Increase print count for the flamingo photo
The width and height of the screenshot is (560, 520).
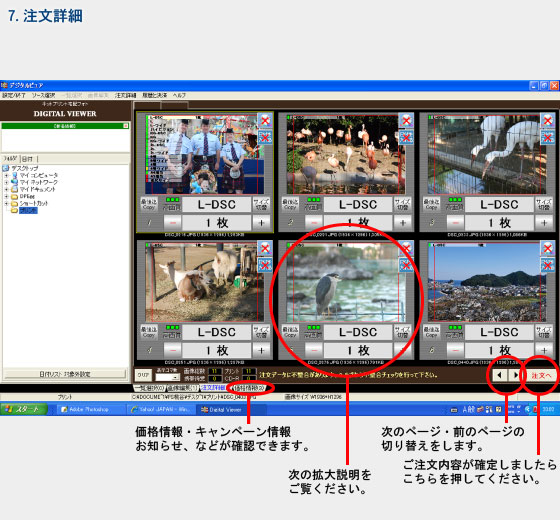point(402,223)
